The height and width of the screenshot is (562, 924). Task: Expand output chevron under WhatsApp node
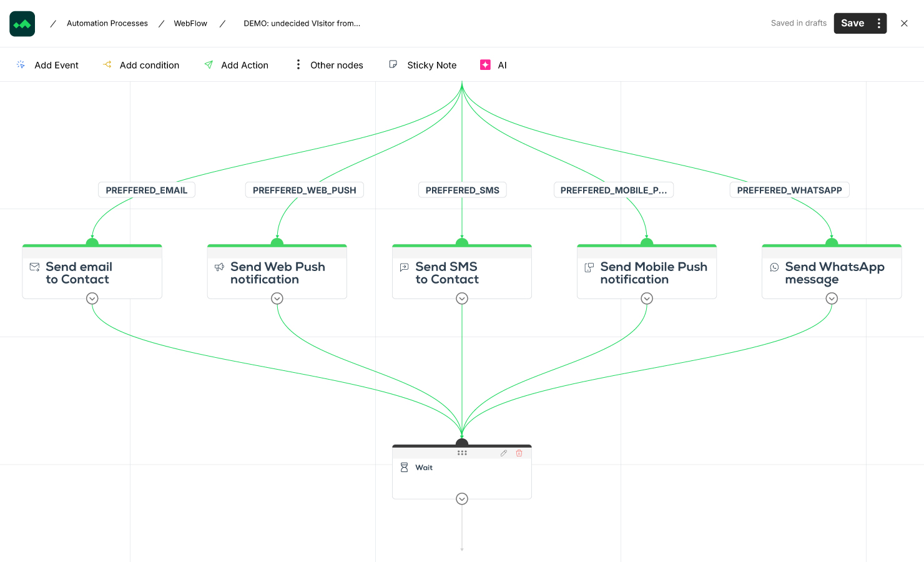[832, 298]
